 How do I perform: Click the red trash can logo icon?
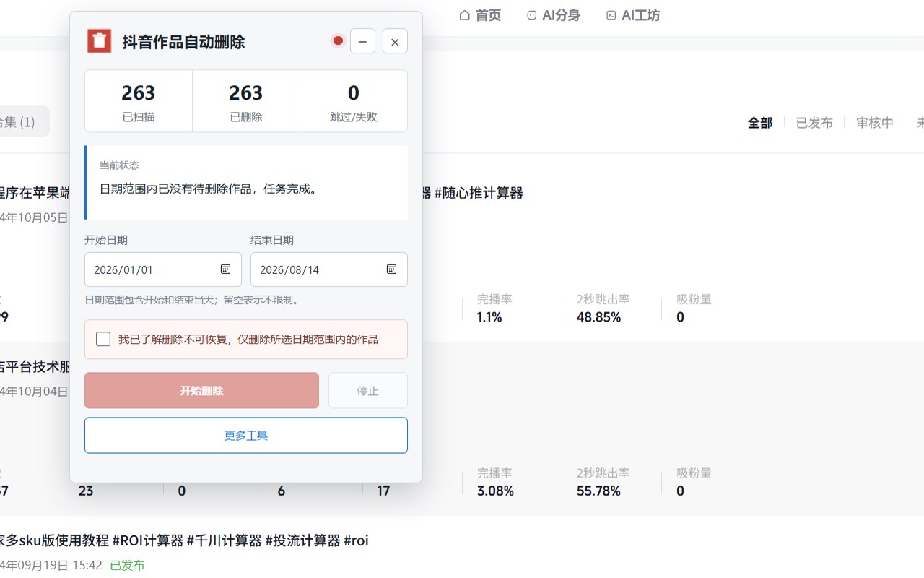(x=100, y=41)
